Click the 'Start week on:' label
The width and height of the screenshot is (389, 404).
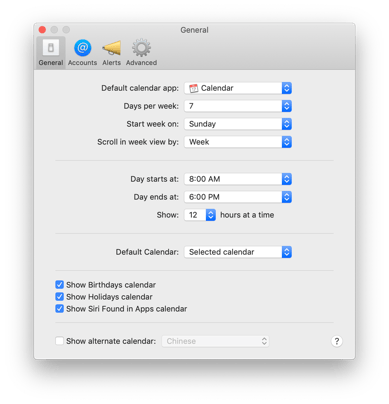pyautogui.click(x=152, y=124)
